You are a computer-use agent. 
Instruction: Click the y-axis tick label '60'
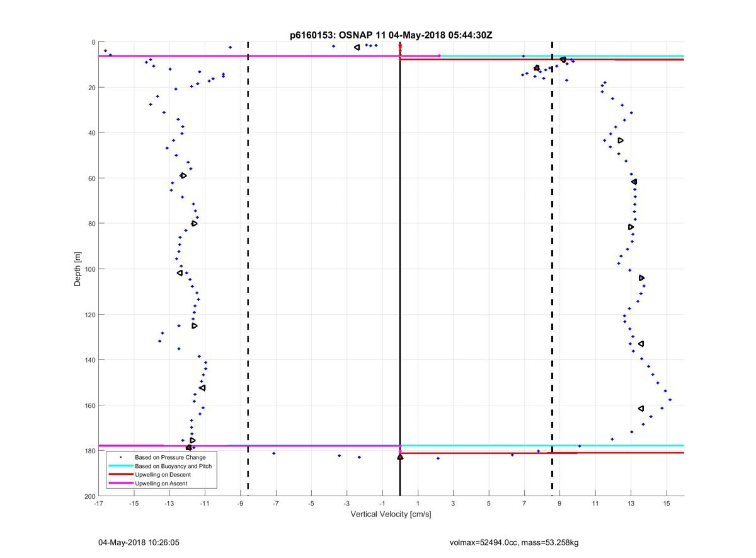point(92,178)
